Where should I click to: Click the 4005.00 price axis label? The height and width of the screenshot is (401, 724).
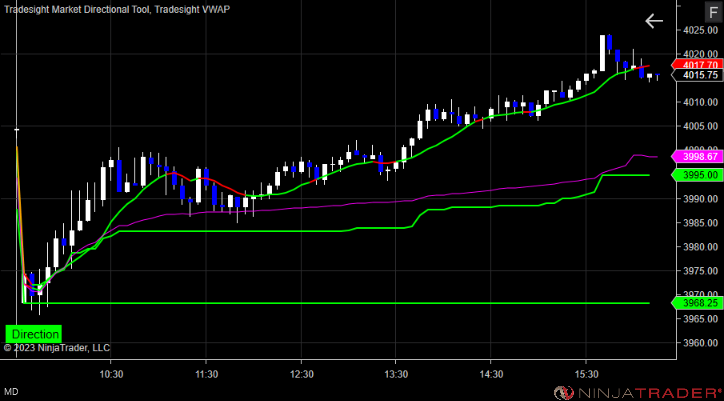702,126
